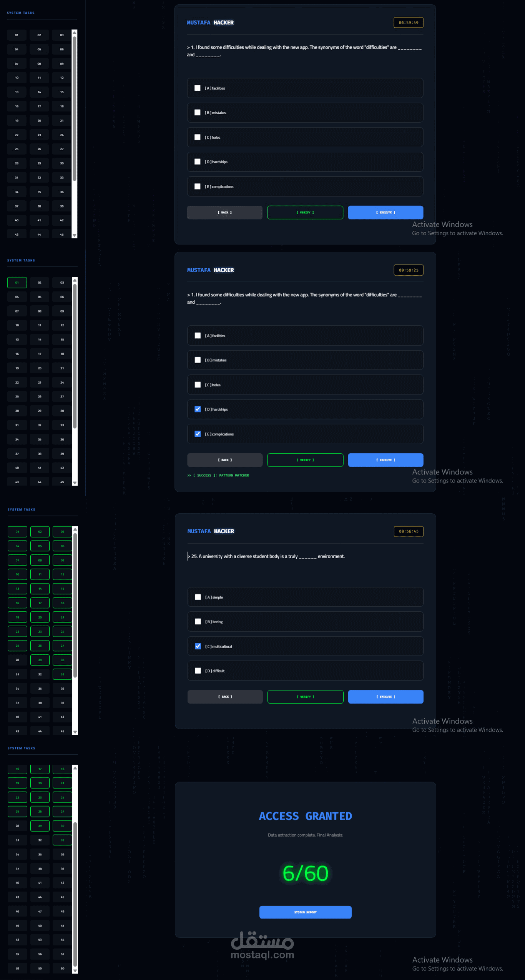This screenshot has width=525, height=980.
Task: Check mistakes in the 00:58:25 timer panel
Action: click(x=198, y=360)
